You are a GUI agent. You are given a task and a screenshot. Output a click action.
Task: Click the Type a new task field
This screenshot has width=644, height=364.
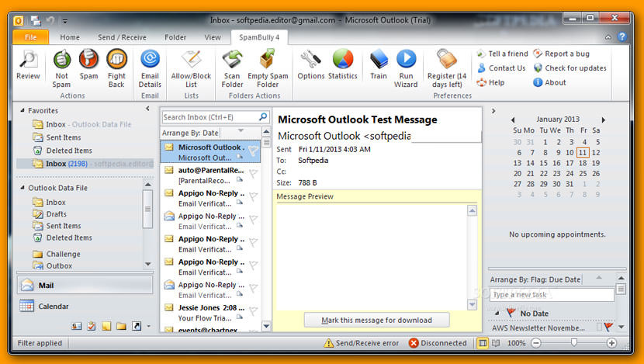[x=552, y=295]
